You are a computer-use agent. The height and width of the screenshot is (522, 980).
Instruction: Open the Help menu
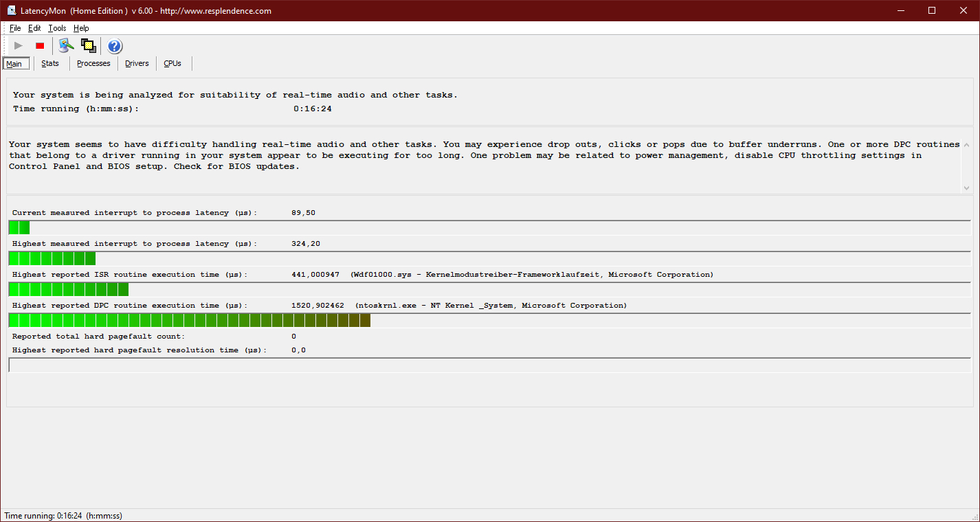pos(81,28)
